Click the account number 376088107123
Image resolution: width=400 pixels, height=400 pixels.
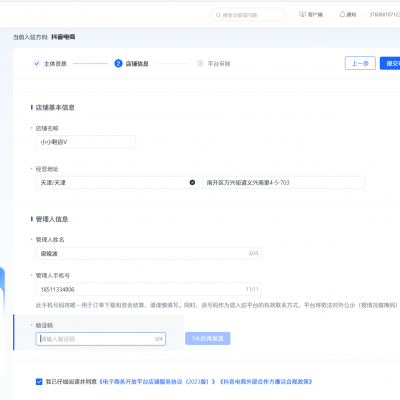384,15
